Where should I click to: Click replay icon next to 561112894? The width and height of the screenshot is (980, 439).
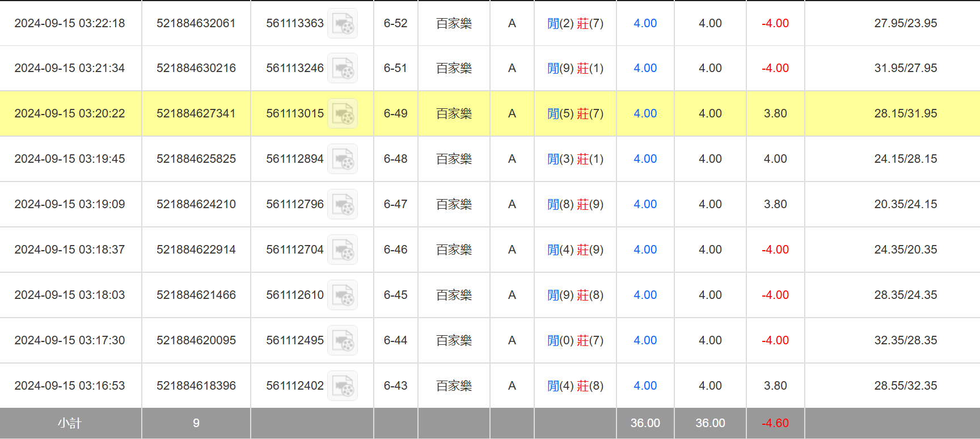[x=343, y=159]
